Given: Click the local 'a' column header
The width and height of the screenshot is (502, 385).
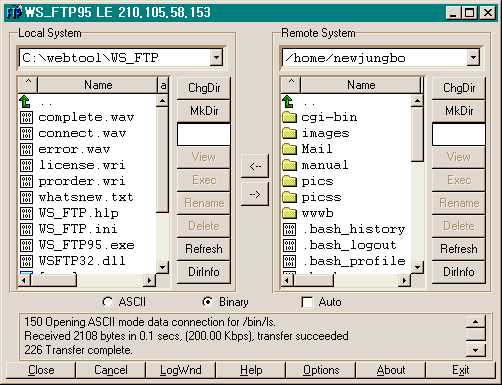Looking at the screenshot, I should (163, 85).
